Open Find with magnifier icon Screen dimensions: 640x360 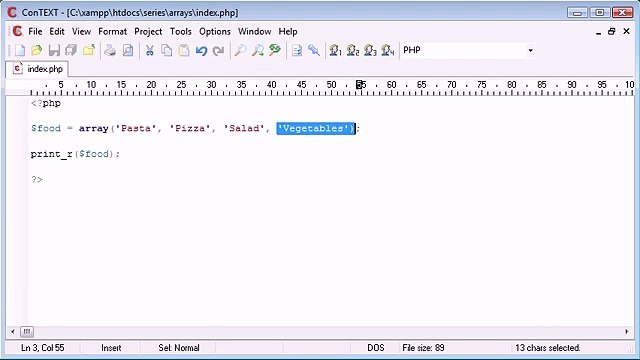pyautogui.click(x=240, y=51)
